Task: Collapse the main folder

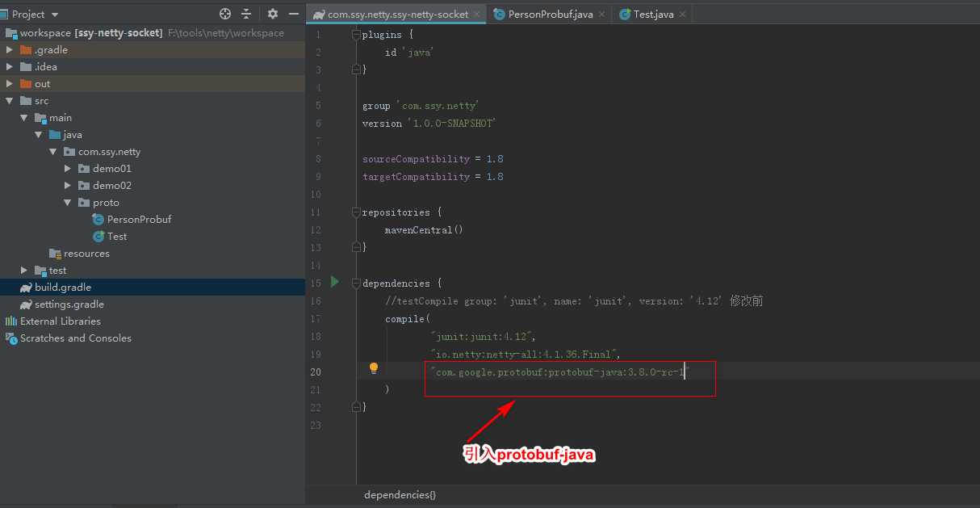Action: (x=24, y=118)
